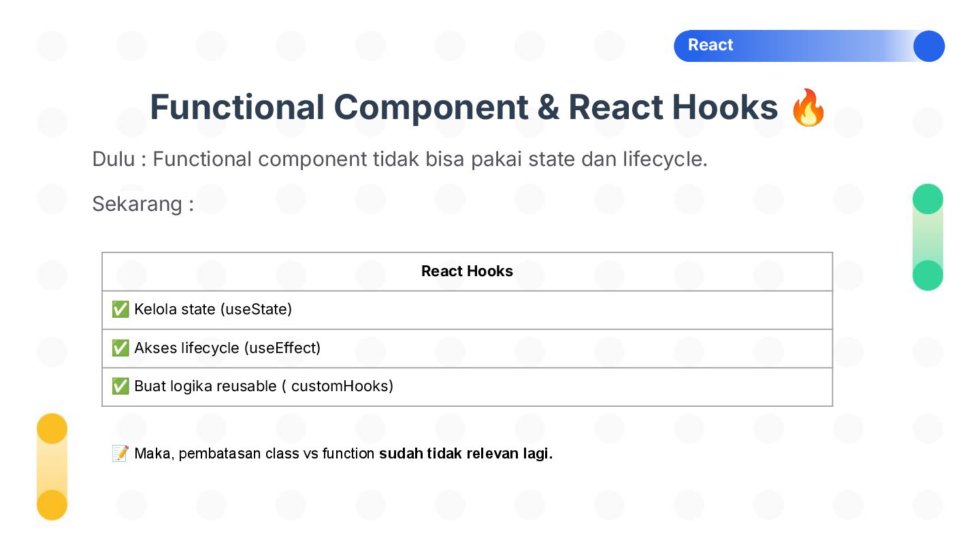Click the green check beside Kelola state
Image resolution: width=980 pixels, height=551 pixels.
[x=120, y=310]
